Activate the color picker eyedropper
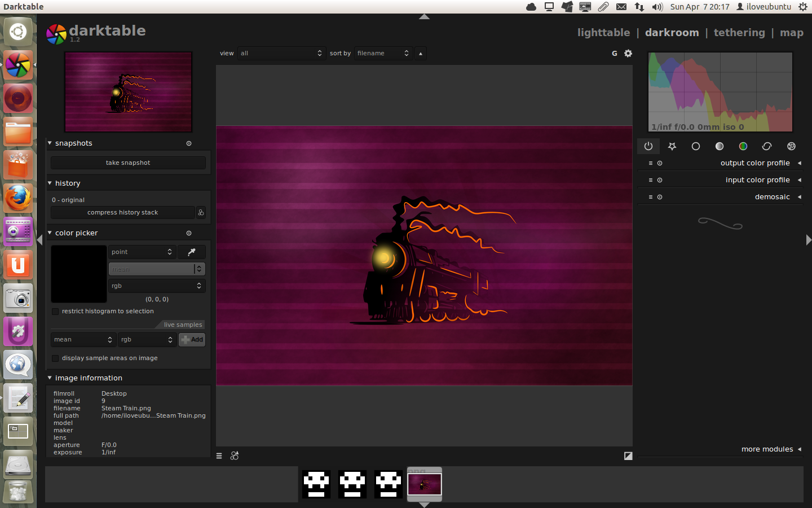This screenshot has width=812, height=508. point(192,252)
